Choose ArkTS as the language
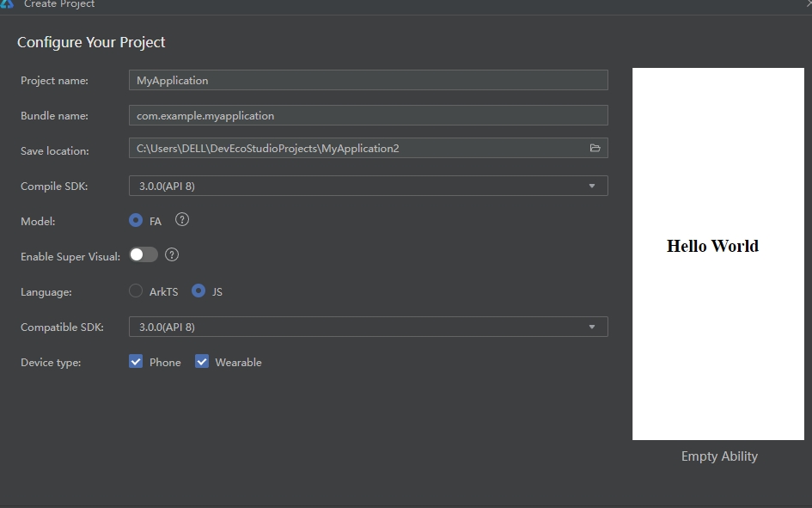812x508 pixels. [136, 291]
